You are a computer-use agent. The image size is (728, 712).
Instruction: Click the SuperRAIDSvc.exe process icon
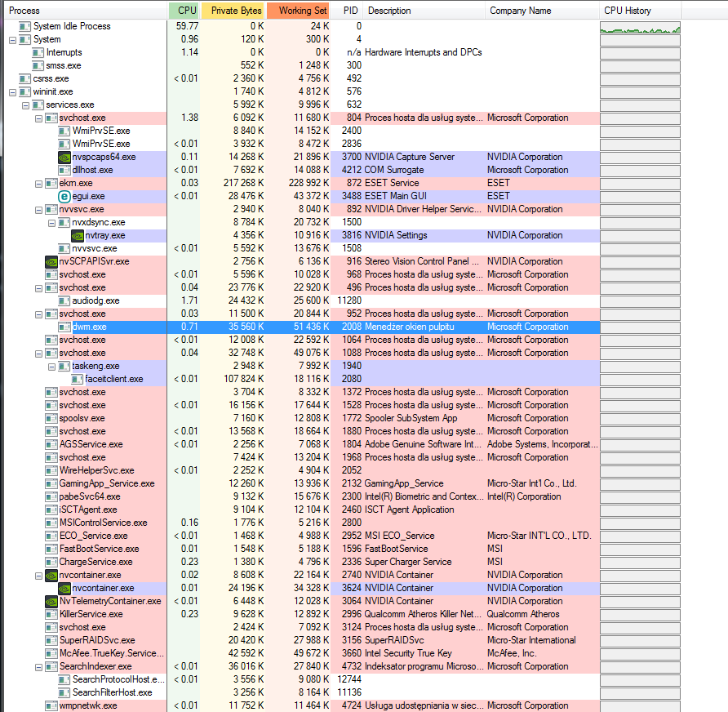click(x=51, y=640)
